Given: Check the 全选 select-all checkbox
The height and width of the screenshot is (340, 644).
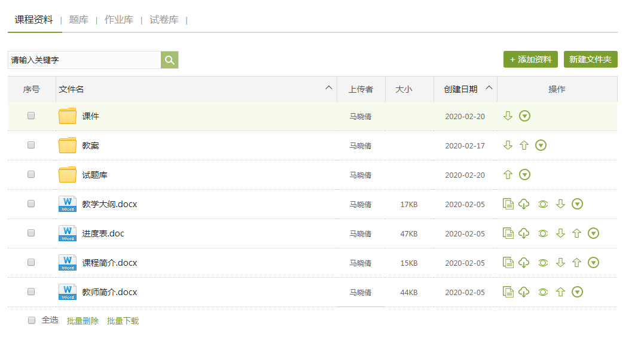Looking at the screenshot, I should pyautogui.click(x=32, y=321).
